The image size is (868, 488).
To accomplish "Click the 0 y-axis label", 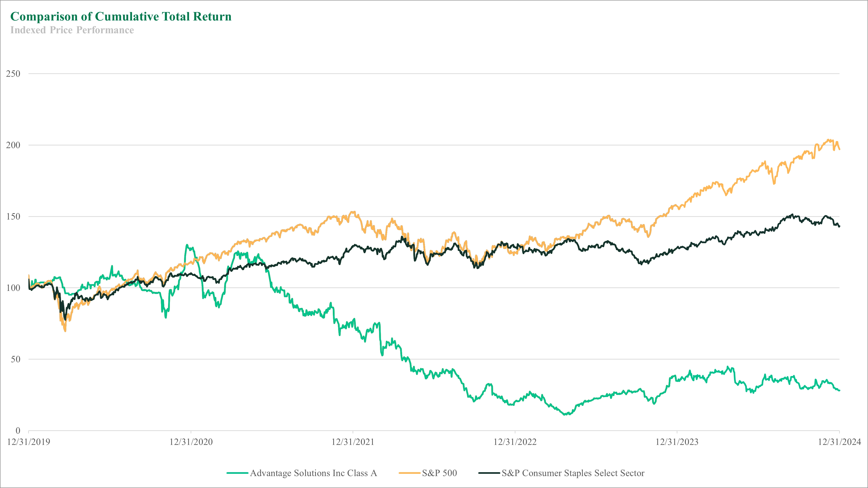I will coord(18,431).
